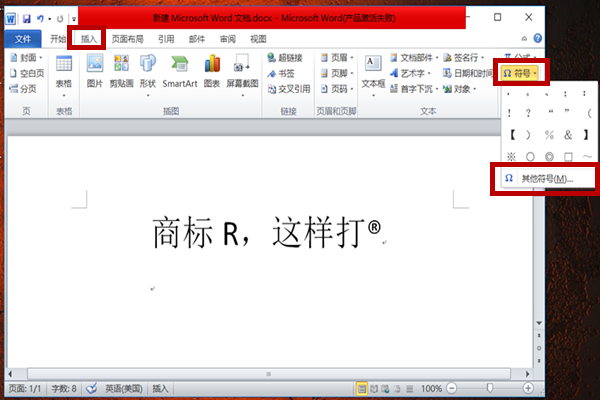Viewport: 600px width, 400px height.
Task: Collapse the ribbon with the caret icon
Action: pyautogui.click(x=524, y=38)
